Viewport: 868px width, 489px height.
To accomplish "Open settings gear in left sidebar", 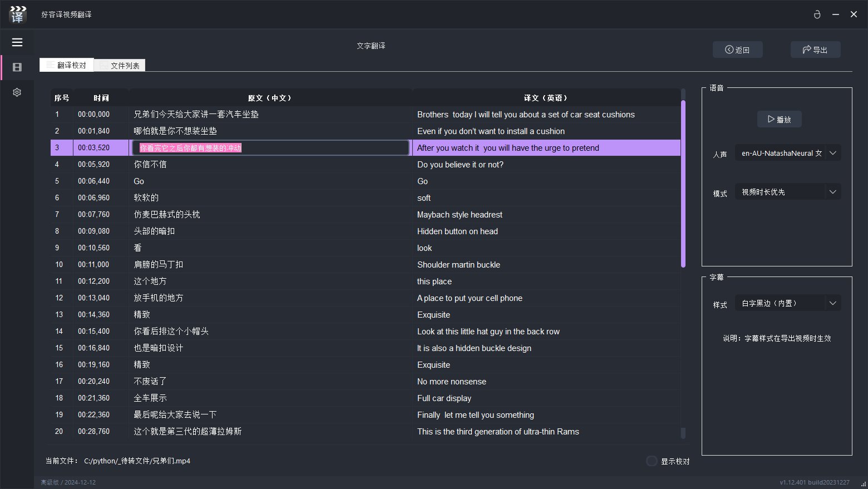I will [x=17, y=92].
